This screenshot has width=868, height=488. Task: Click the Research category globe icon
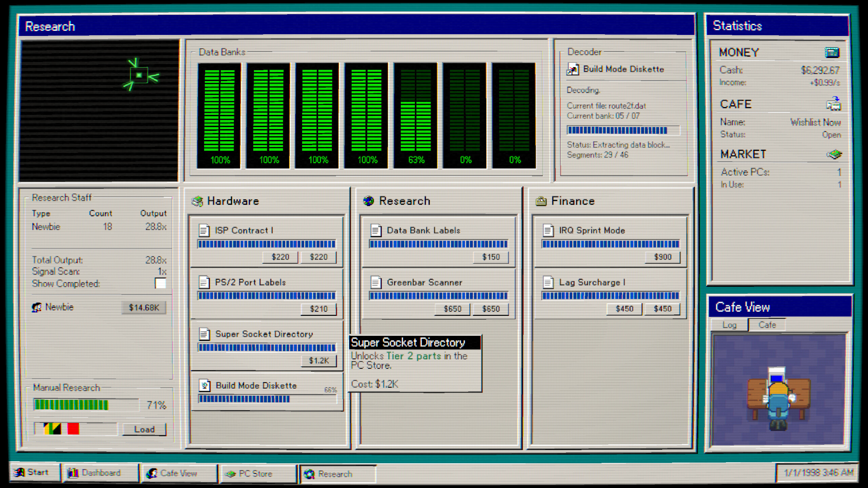coord(369,201)
